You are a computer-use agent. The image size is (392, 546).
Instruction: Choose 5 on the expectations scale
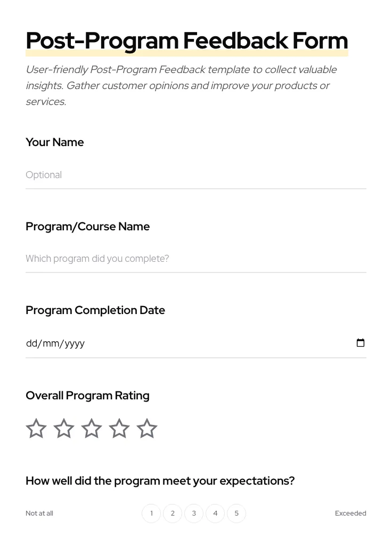[x=236, y=513]
